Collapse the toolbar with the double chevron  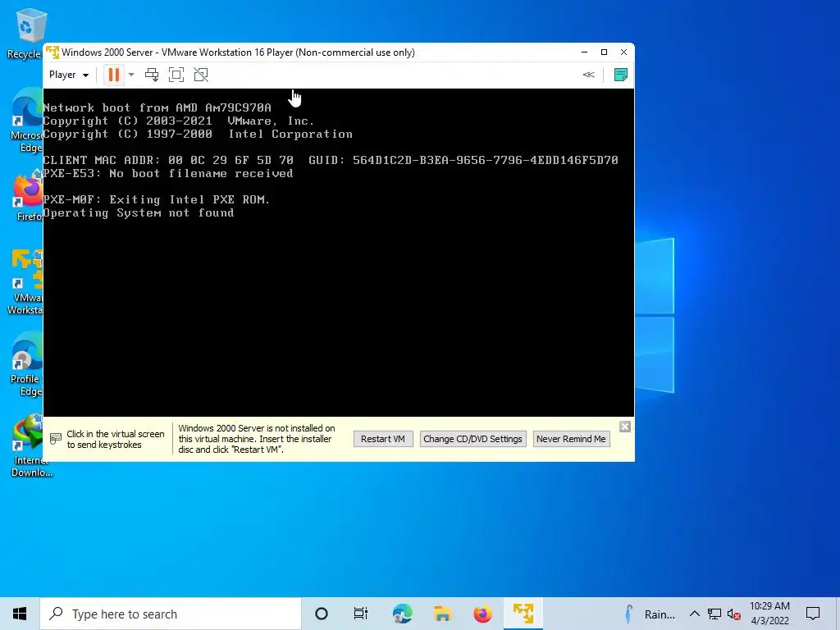[x=589, y=75]
